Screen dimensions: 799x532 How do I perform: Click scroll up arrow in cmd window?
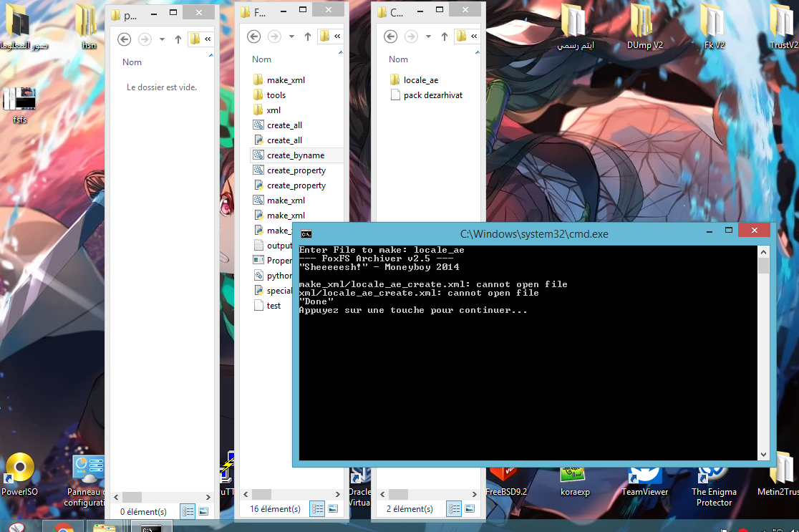click(x=763, y=252)
